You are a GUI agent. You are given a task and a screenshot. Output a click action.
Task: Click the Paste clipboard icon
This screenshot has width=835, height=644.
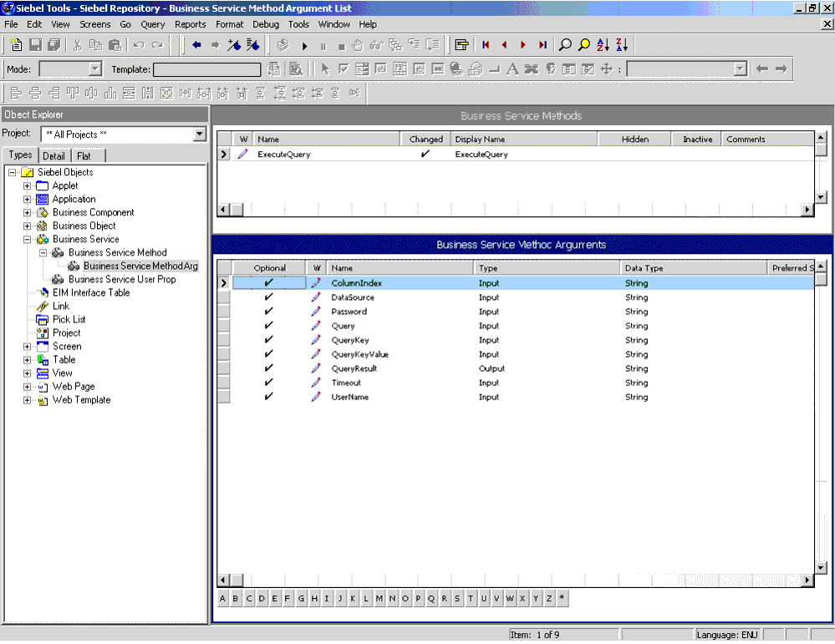115,45
